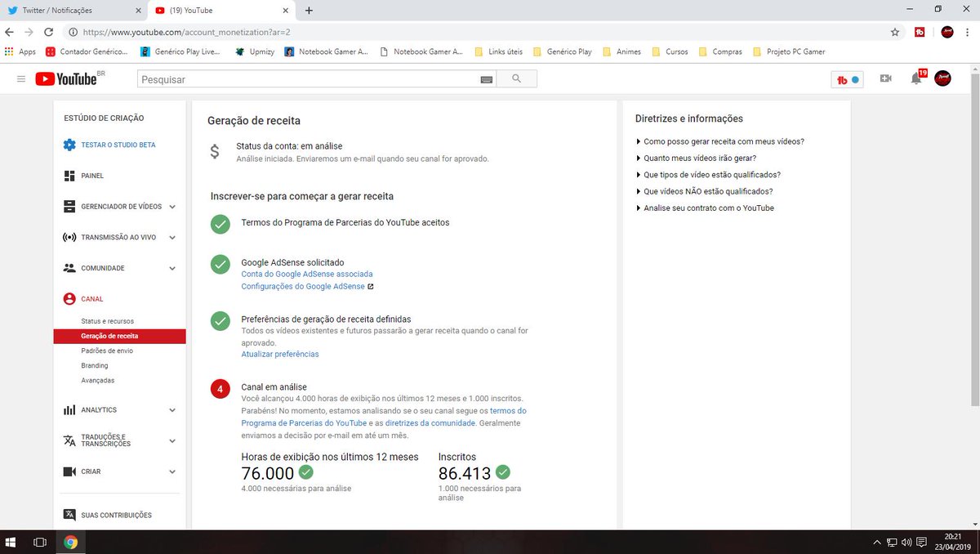This screenshot has height=554, width=980.
Task: Click 'Testar o Studio Beta' link
Action: 118,145
